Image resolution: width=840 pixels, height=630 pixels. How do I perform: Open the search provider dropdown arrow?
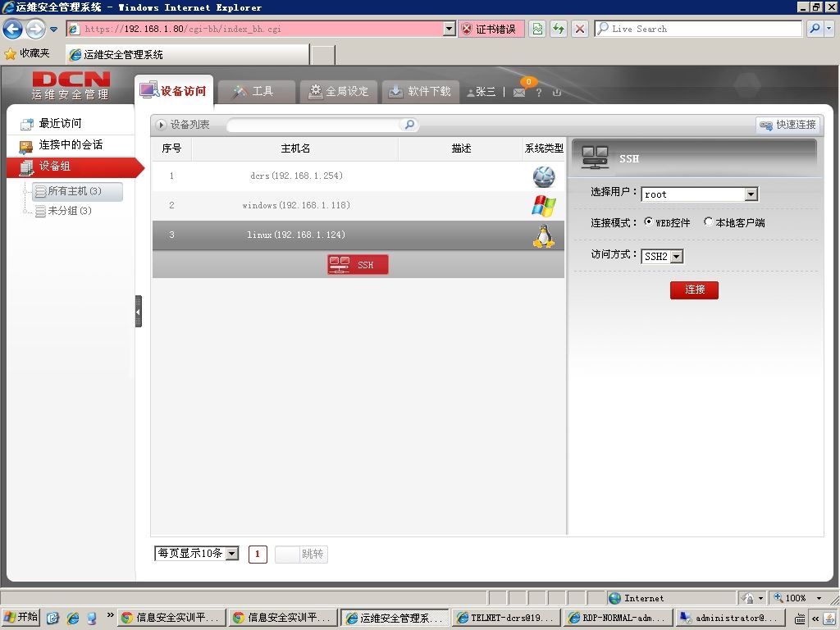click(x=829, y=29)
